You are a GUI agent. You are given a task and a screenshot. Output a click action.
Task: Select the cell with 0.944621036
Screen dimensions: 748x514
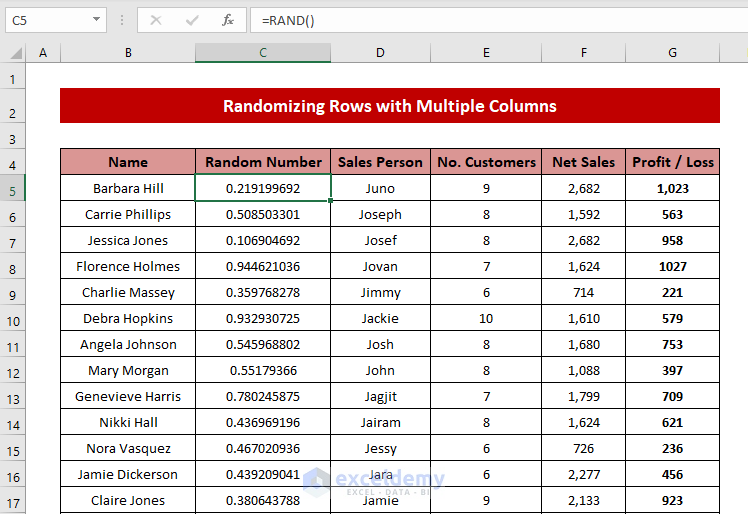263,266
